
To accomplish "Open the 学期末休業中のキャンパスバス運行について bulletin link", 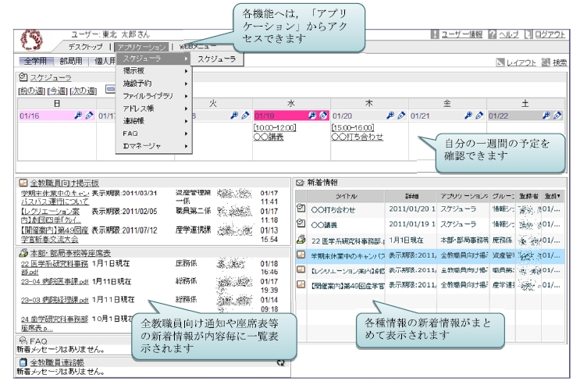I will [x=55, y=198].
